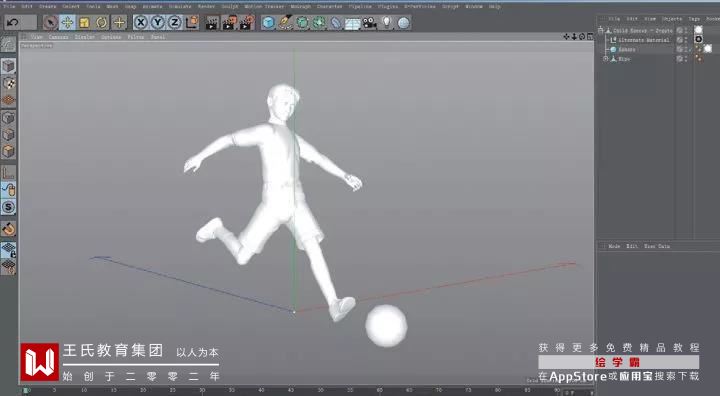Toggle the coordinate system icon

192,22
